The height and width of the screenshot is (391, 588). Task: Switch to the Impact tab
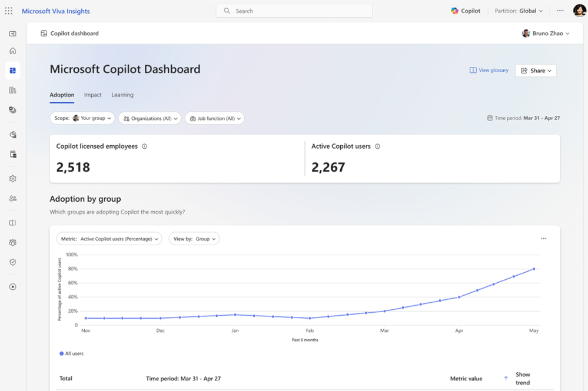[92, 95]
